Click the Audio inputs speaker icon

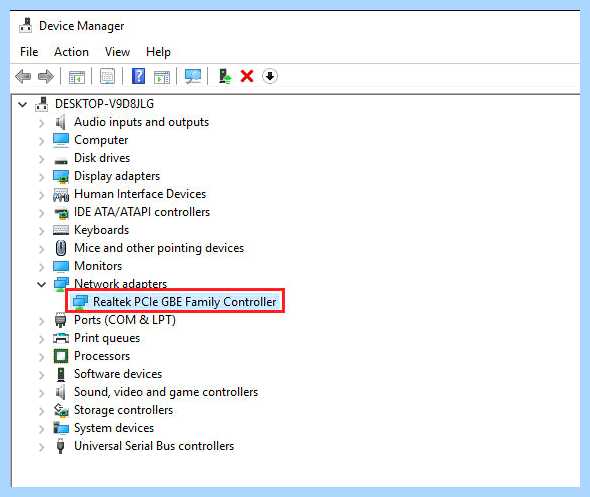pos(61,122)
